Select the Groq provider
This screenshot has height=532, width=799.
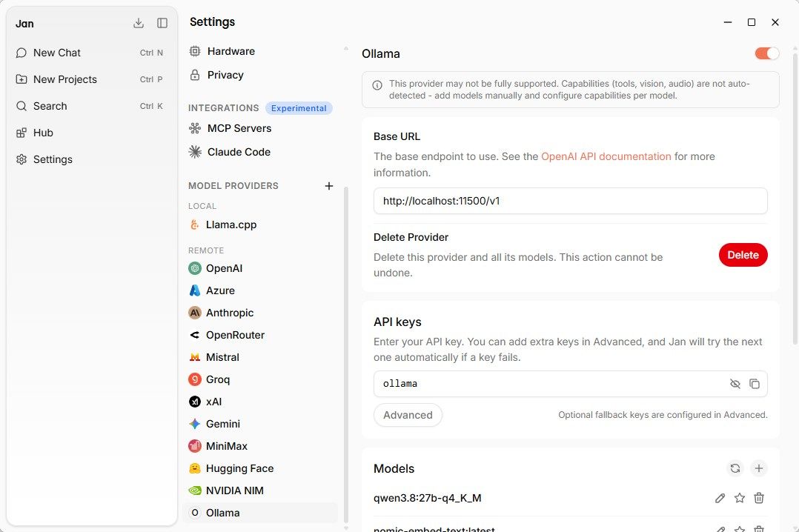tap(260, 379)
